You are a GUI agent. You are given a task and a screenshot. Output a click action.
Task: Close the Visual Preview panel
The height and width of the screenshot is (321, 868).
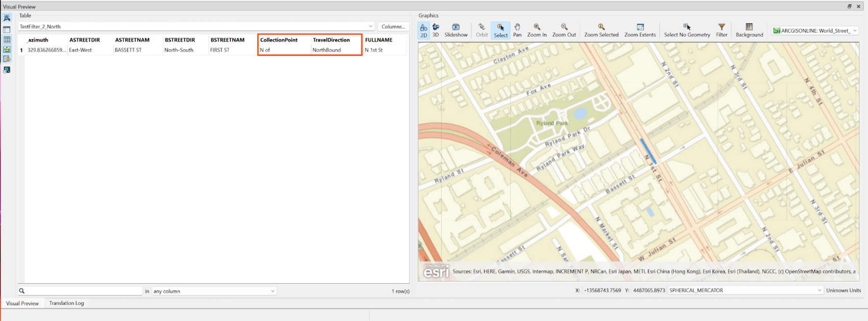859,7
